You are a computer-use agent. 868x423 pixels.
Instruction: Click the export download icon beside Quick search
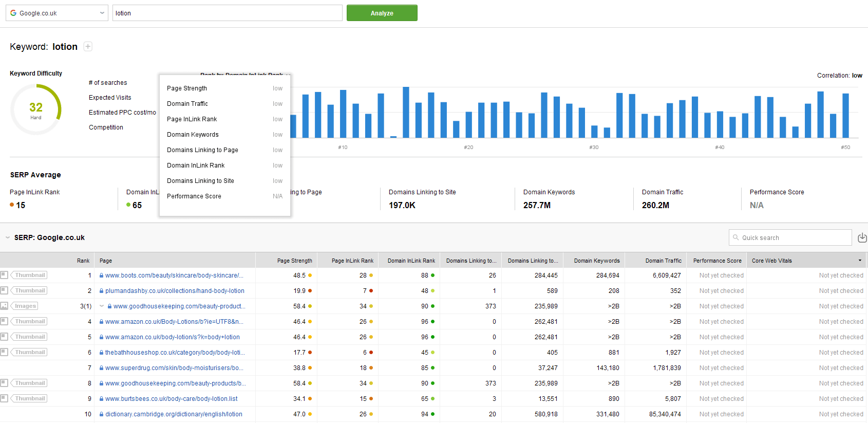[862, 237]
